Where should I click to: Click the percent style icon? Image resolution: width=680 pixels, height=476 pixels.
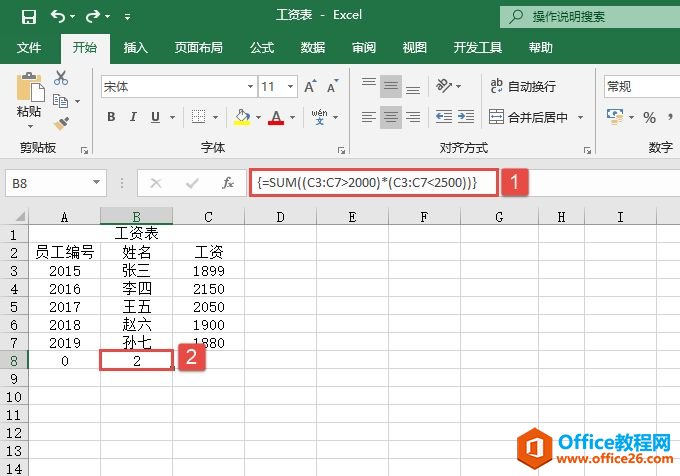649,118
